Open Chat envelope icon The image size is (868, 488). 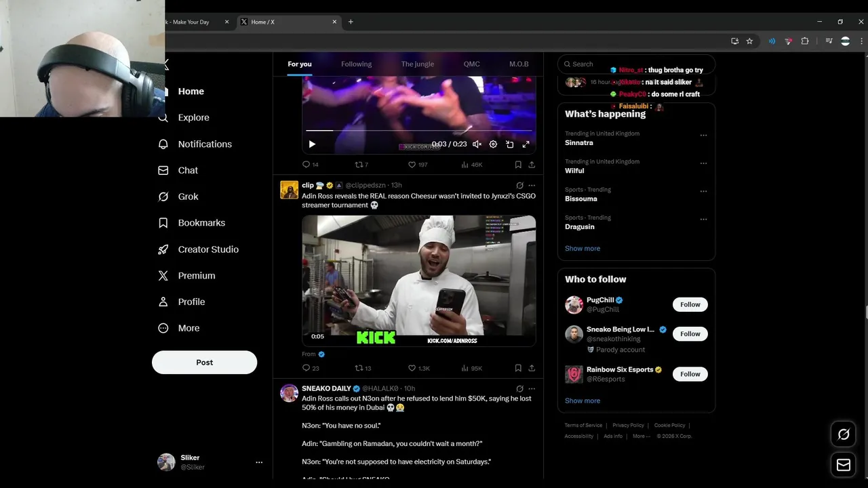point(163,171)
